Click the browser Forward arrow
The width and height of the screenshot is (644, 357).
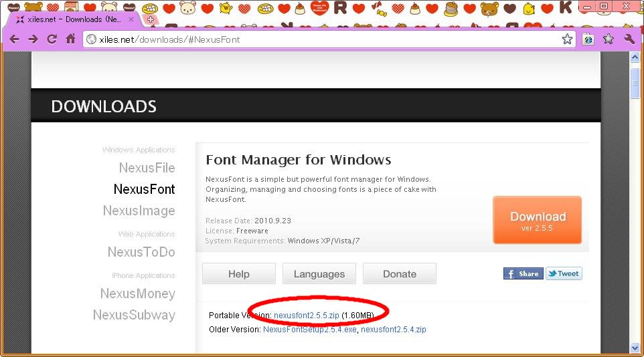pos(33,39)
